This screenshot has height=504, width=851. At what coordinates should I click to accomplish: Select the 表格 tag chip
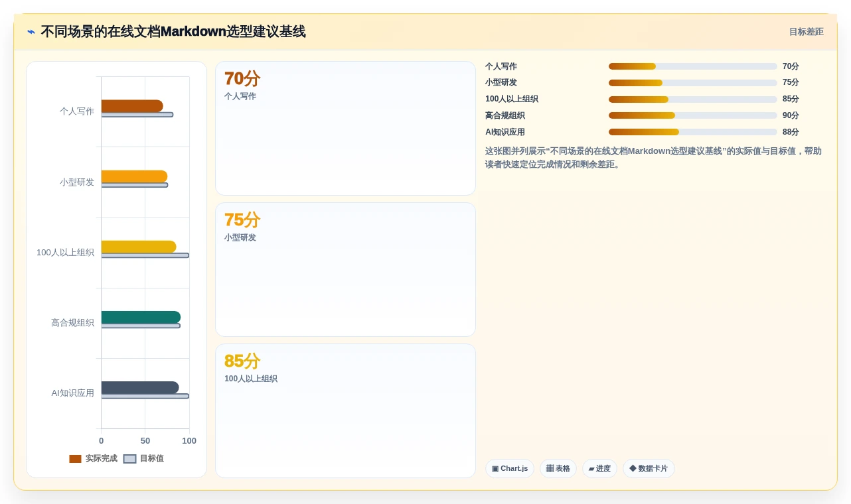pyautogui.click(x=558, y=468)
